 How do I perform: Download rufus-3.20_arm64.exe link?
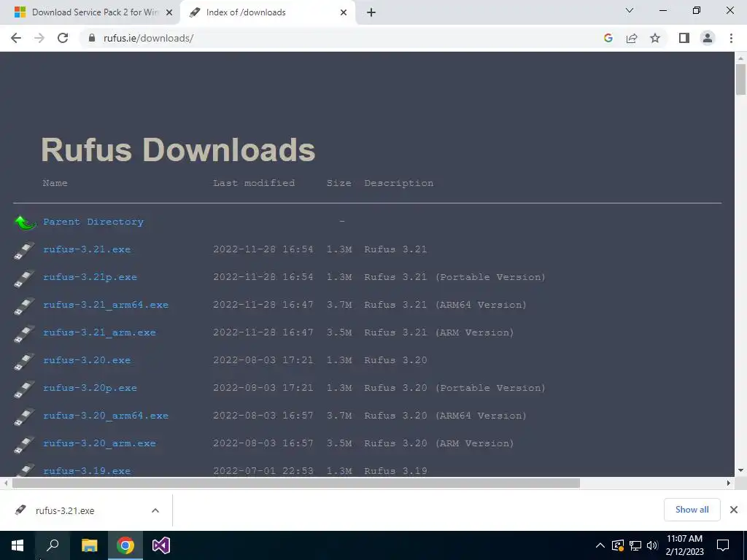(x=106, y=416)
